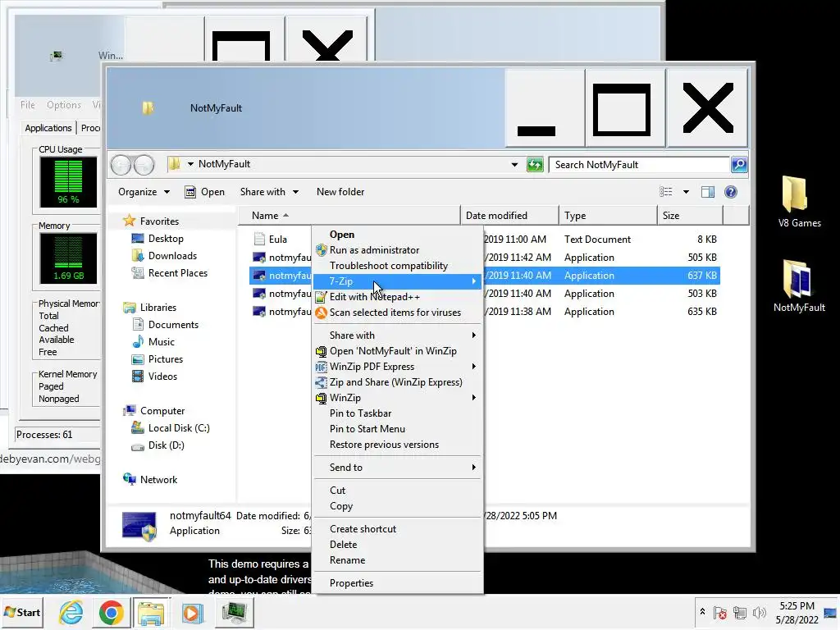Click the Open toolbar button
The image size is (840, 630).
coord(204,192)
